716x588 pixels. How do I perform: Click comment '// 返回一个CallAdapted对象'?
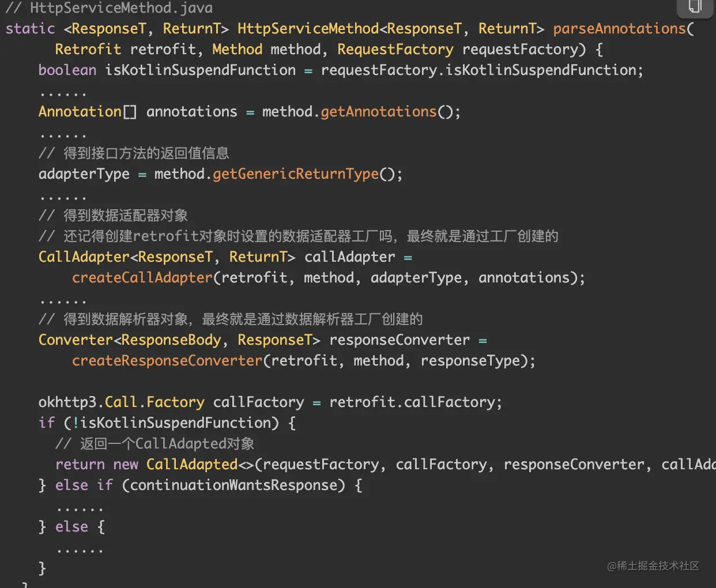[154, 444]
